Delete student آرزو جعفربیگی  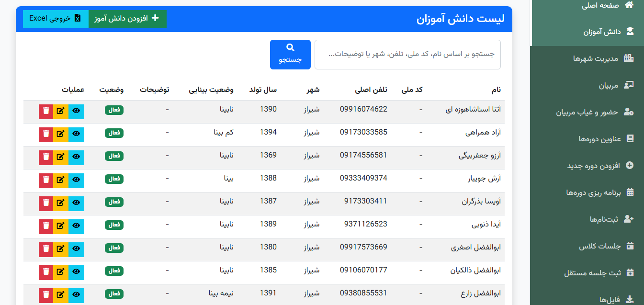(x=46, y=157)
